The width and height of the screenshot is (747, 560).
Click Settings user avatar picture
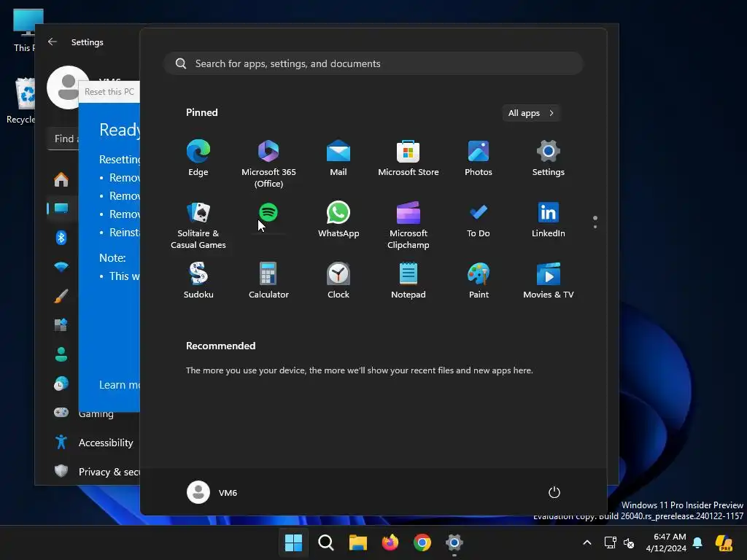click(68, 87)
